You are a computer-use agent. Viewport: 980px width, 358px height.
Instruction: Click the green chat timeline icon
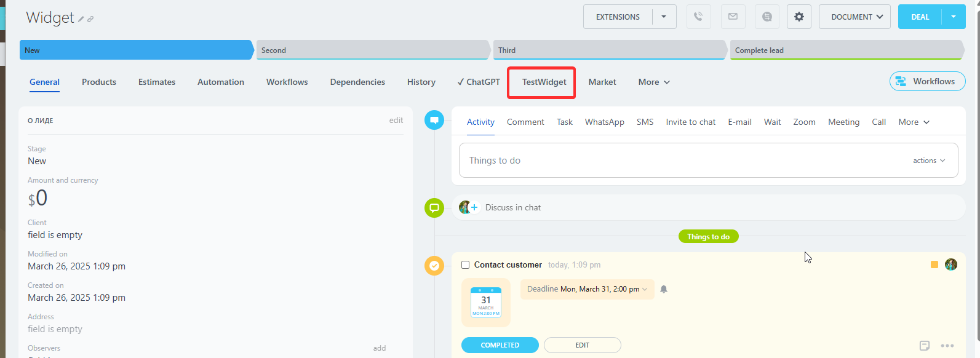tap(434, 208)
